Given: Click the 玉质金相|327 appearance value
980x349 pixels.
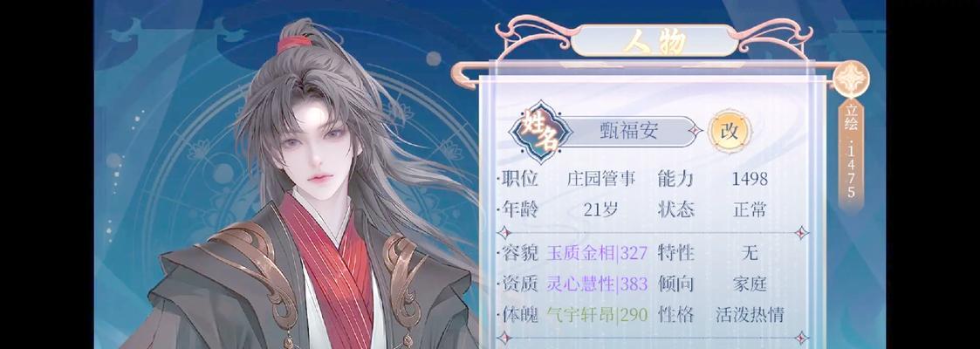Looking at the screenshot, I should (597, 253).
